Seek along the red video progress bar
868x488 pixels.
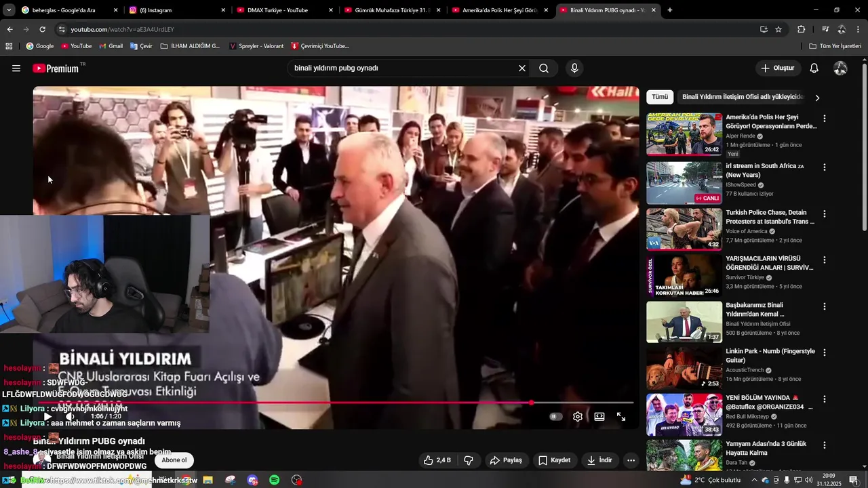(336, 403)
